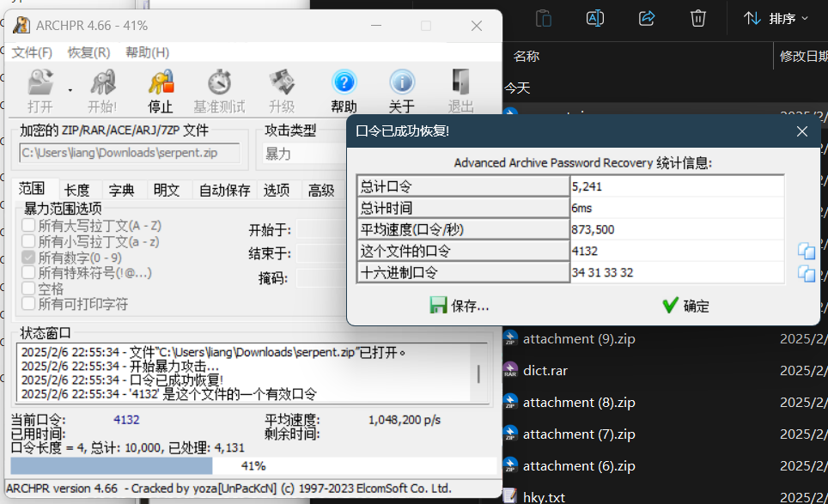Click the 掩码 input field
828x504 pixels.
(x=321, y=277)
